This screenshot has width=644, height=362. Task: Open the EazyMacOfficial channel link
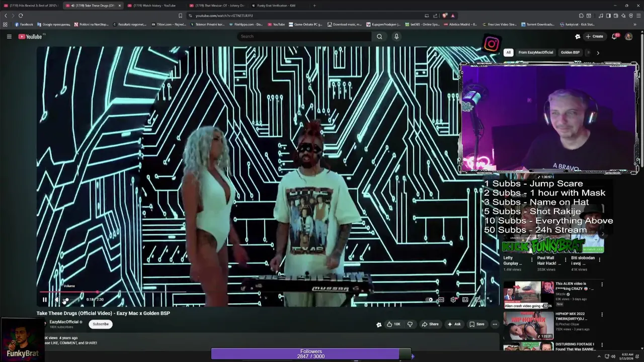64,322
